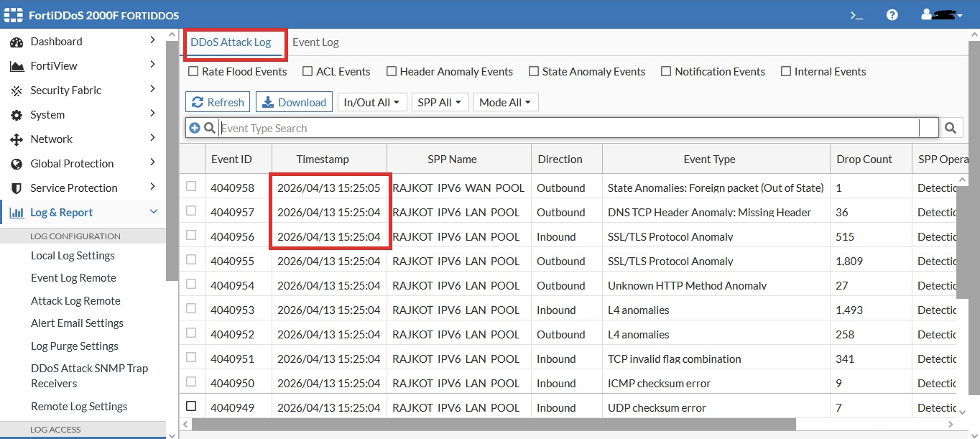Download the attack log
Image resolution: width=980 pixels, height=439 pixels.
295,102
